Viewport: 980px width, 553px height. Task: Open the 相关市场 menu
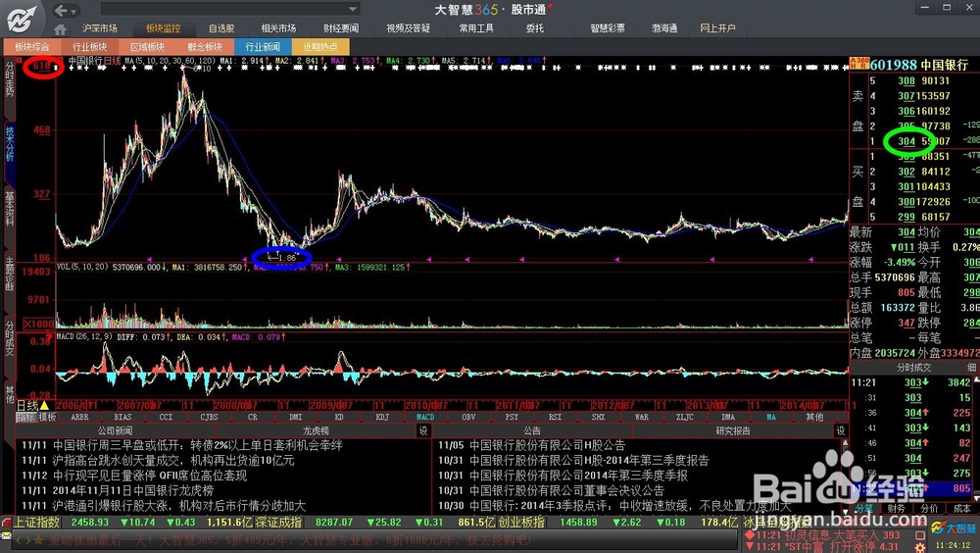pos(278,28)
